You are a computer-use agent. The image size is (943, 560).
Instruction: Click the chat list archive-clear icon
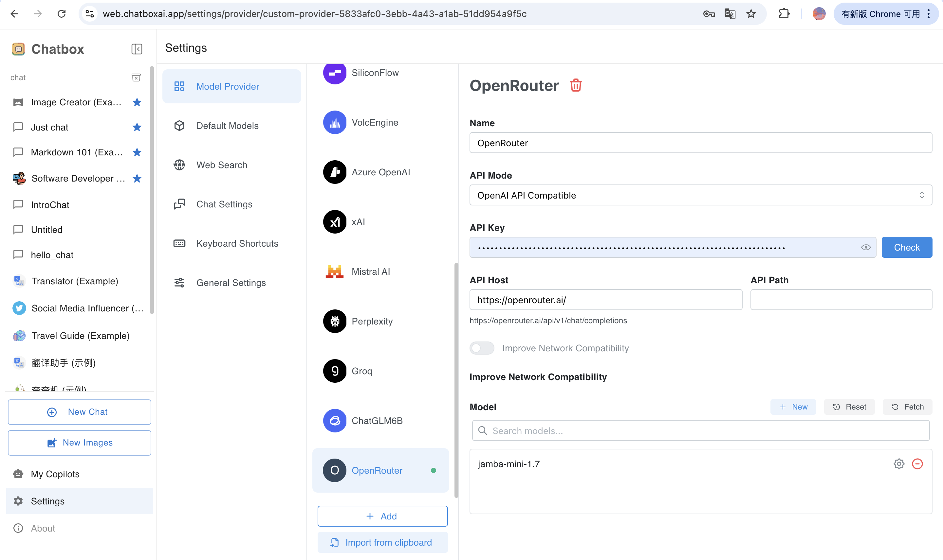pos(136,77)
